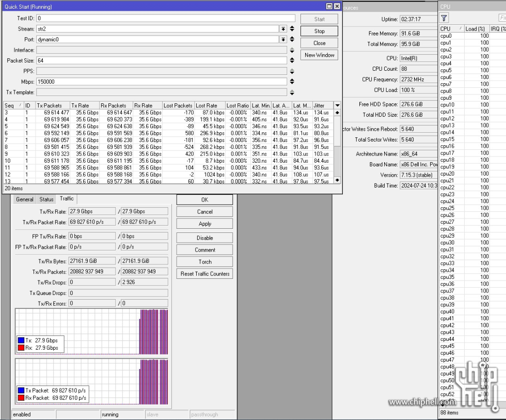Sort the CPU list by CPU column header

point(451,29)
